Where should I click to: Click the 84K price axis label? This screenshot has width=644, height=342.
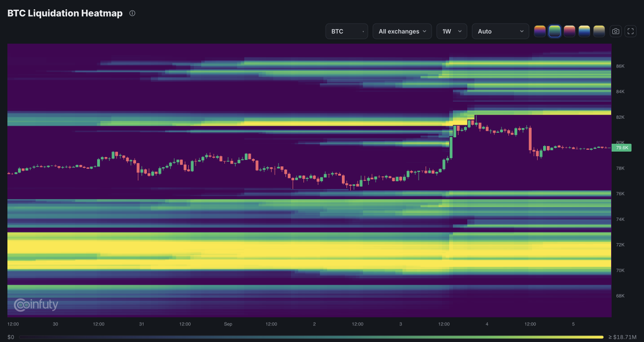(620, 92)
